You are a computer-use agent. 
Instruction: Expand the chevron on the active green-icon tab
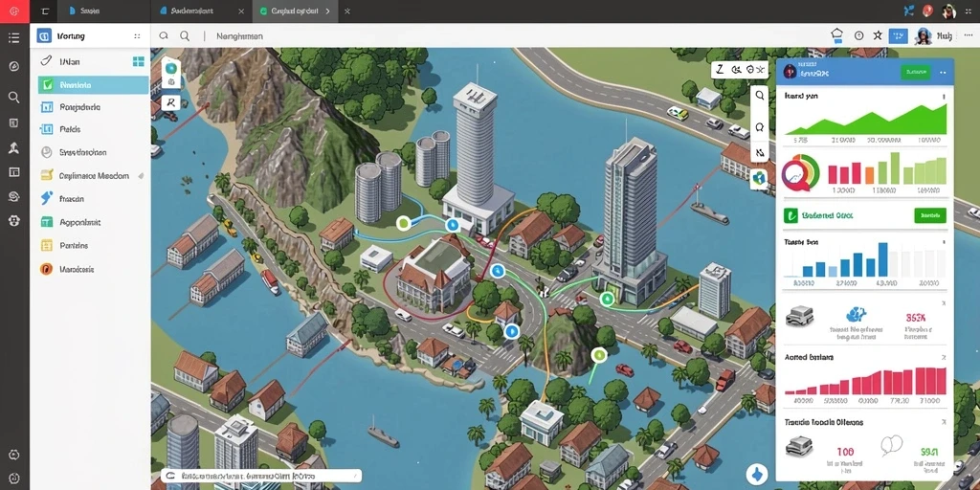pos(327,11)
